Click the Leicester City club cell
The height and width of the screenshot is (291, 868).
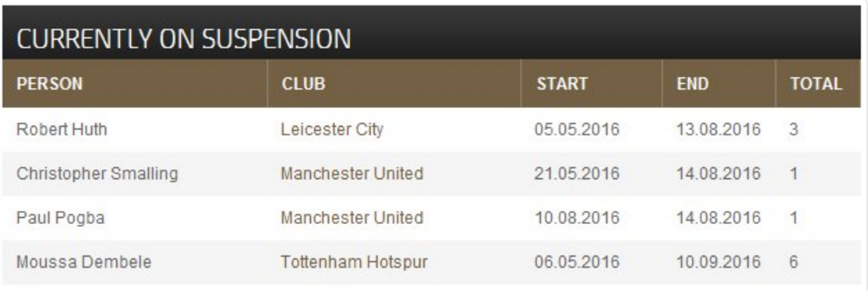click(x=332, y=129)
